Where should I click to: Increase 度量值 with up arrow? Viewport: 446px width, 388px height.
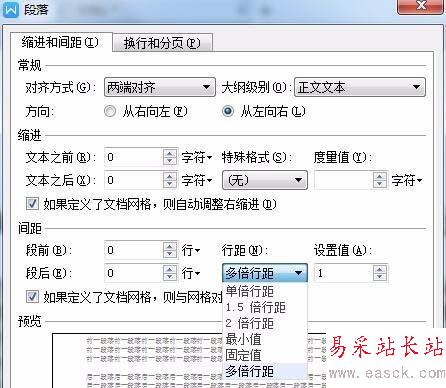(x=380, y=177)
